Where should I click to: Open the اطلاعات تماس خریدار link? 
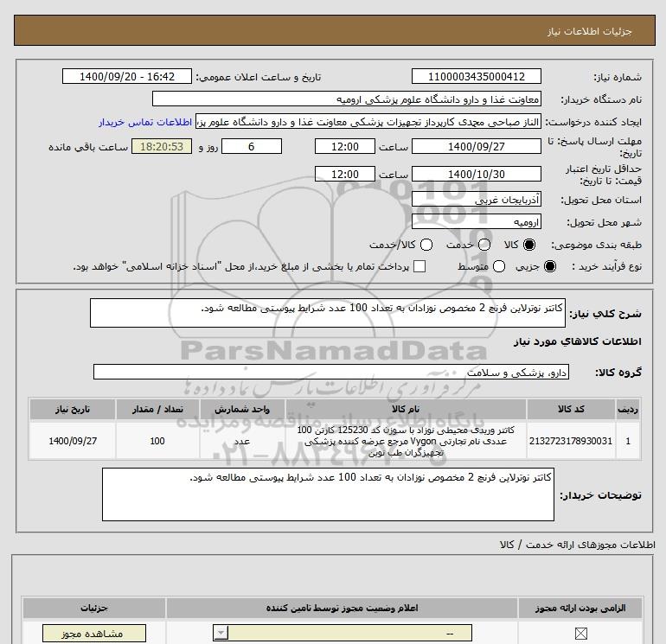point(144,123)
